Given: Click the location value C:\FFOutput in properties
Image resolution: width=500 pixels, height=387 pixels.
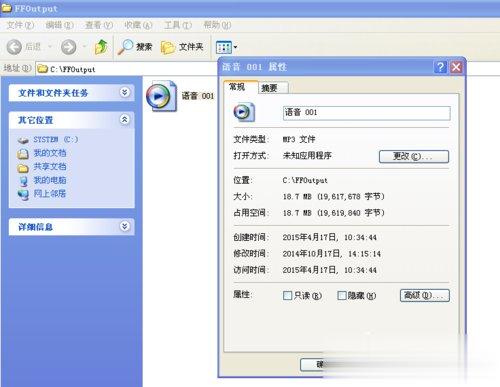Looking at the screenshot, I should tap(305, 180).
